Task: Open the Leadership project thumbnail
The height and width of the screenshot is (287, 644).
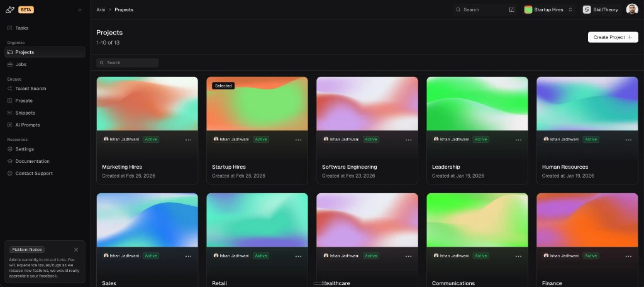Action: 477,104
